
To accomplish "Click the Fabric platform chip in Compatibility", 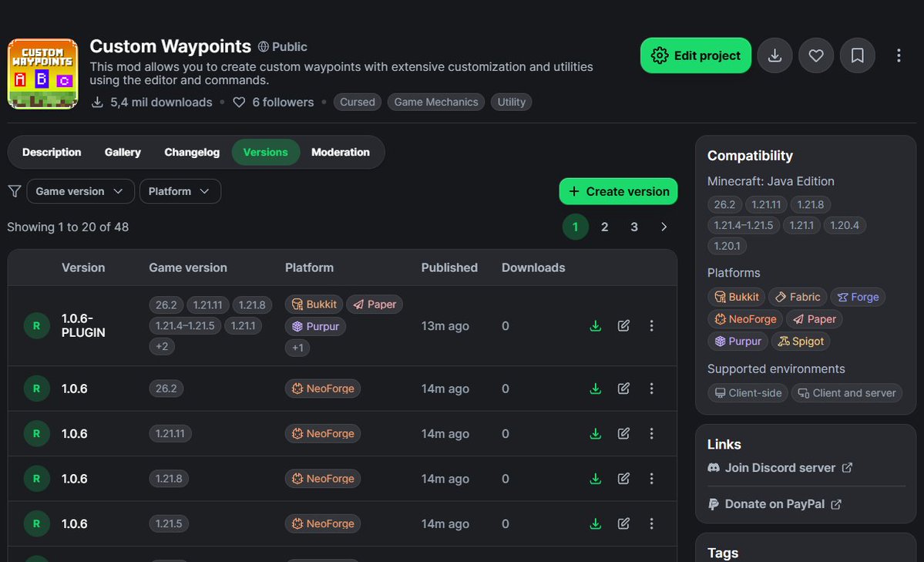I will 798,297.
